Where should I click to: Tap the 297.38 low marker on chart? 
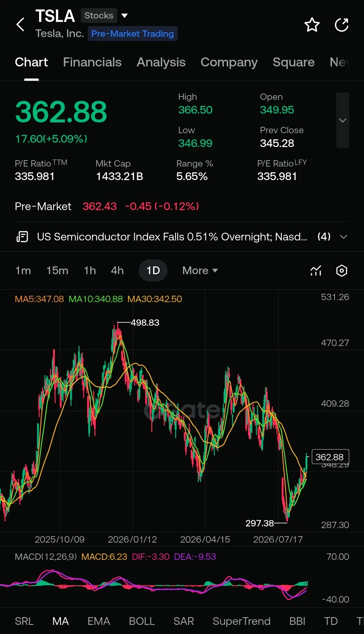point(260,523)
